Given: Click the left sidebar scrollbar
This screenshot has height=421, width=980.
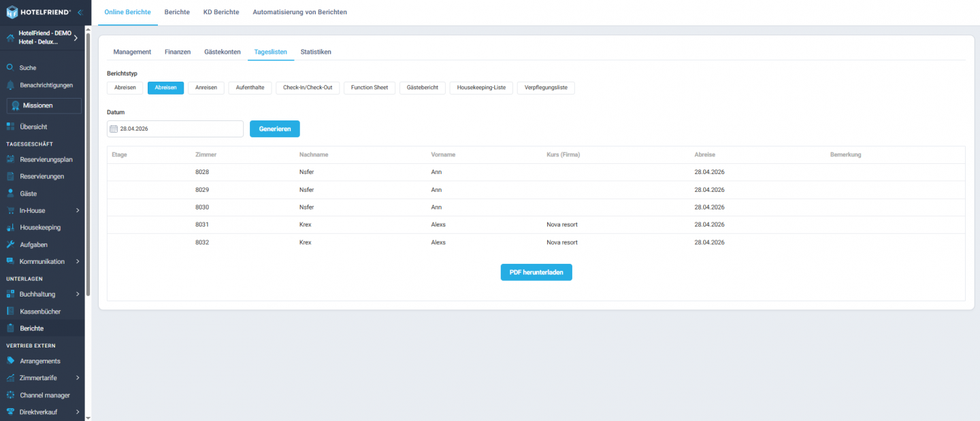Looking at the screenshot, I should [x=88, y=163].
